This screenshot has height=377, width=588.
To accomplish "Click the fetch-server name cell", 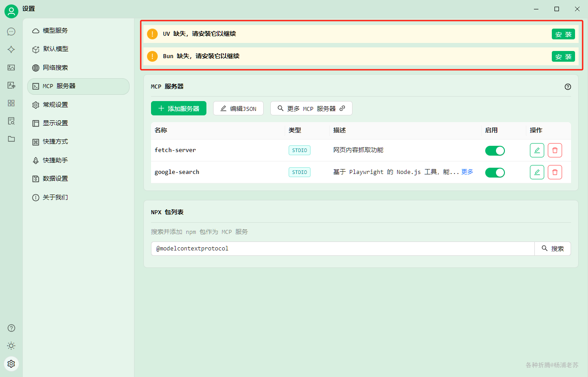I will point(175,150).
